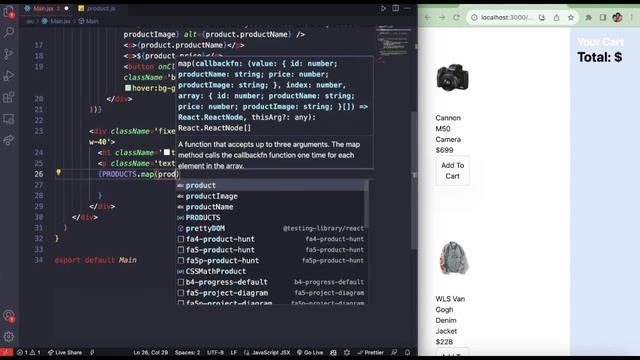Click the Run code icon in editor toolbar
Image resolution: width=640 pixels, height=360 pixels.
tap(383, 8)
